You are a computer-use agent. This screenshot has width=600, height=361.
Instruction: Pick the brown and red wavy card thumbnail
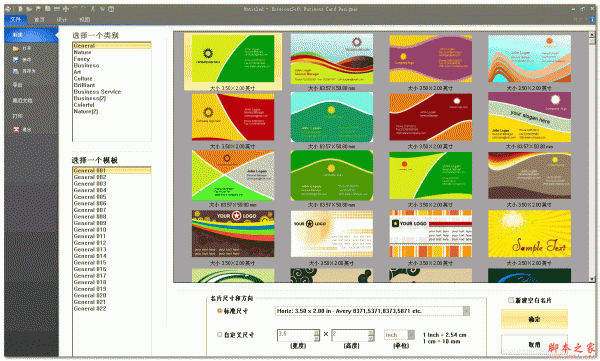tap(529, 175)
